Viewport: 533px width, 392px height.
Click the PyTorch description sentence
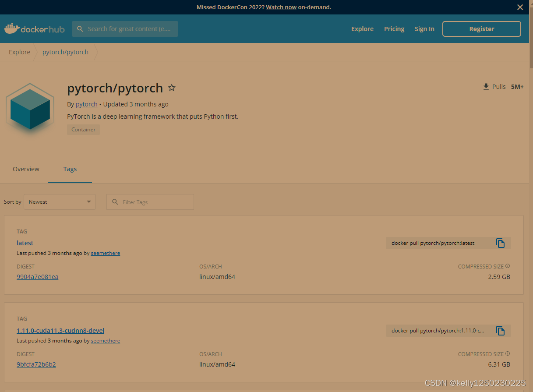pos(153,117)
